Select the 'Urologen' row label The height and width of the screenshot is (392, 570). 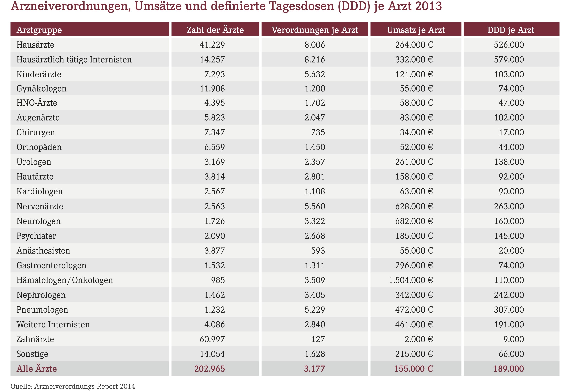(34, 162)
